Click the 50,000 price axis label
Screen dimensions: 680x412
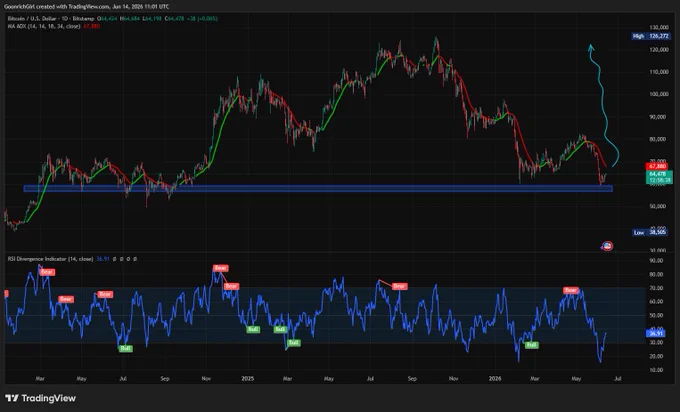click(658, 206)
